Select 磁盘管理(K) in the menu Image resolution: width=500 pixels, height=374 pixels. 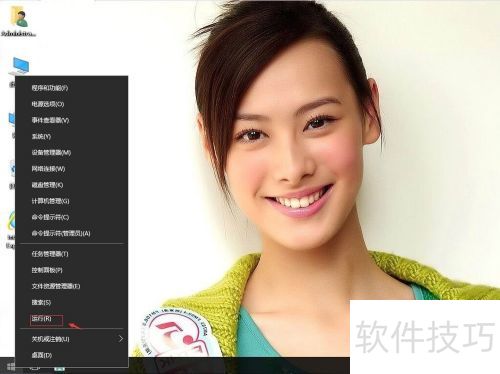point(47,185)
